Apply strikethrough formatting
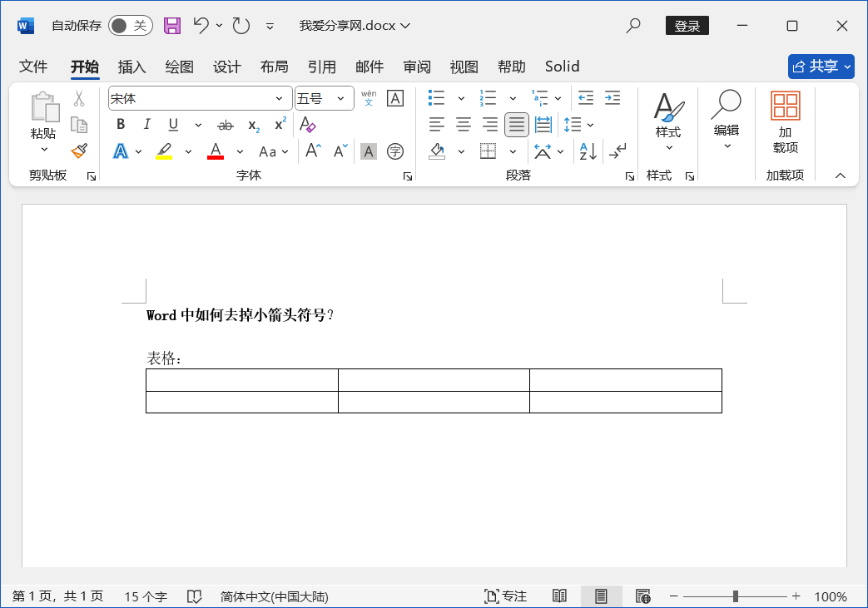This screenshot has height=608, width=868. 226,126
